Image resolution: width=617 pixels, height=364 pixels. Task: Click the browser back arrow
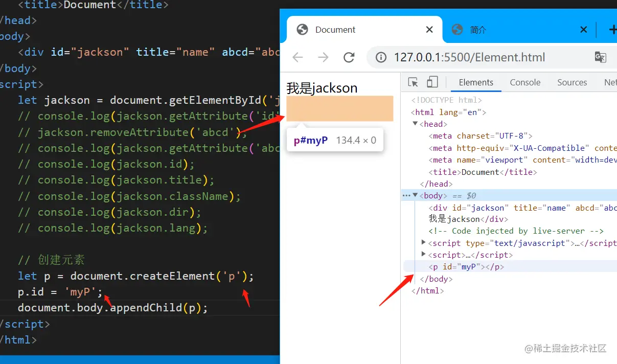[x=298, y=57]
